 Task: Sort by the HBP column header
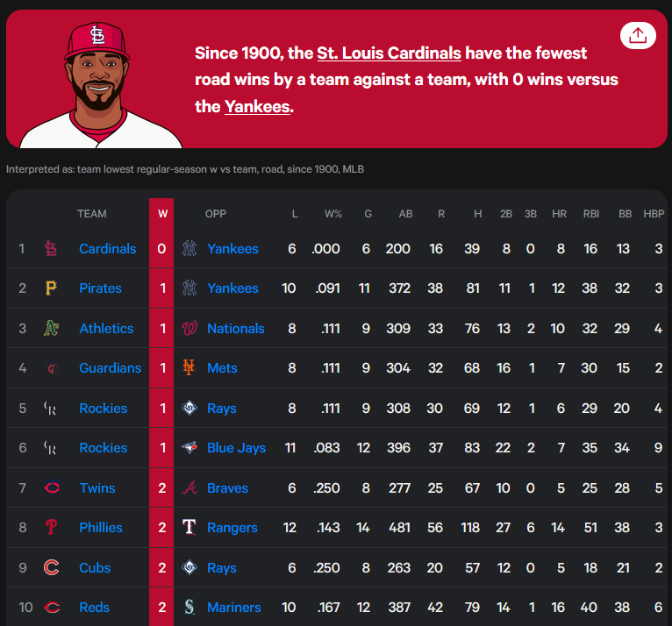tap(654, 214)
